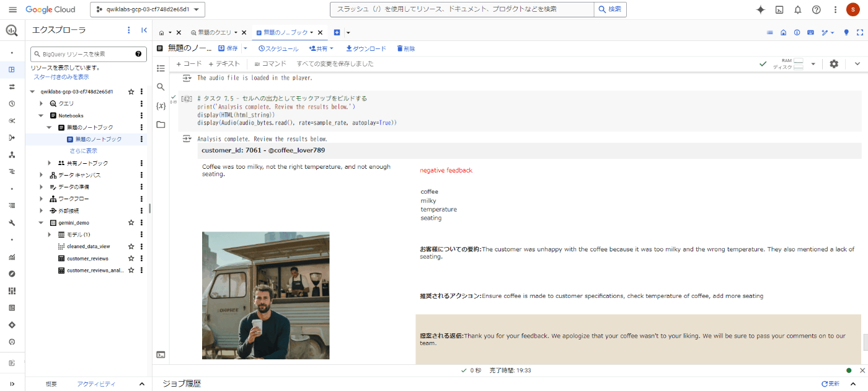Open dropdown arrow next to new tab button
The width and height of the screenshot is (868, 391).
[x=348, y=32]
